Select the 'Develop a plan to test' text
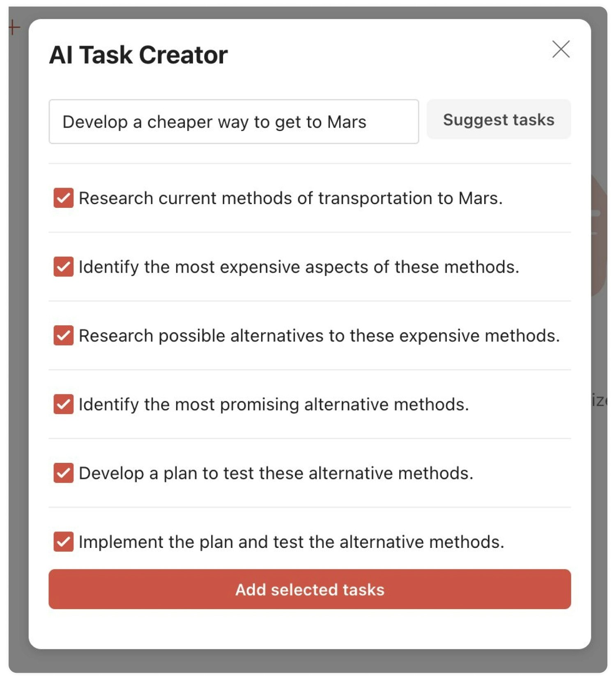This screenshot has width=616, height=690. click(x=276, y=473)
